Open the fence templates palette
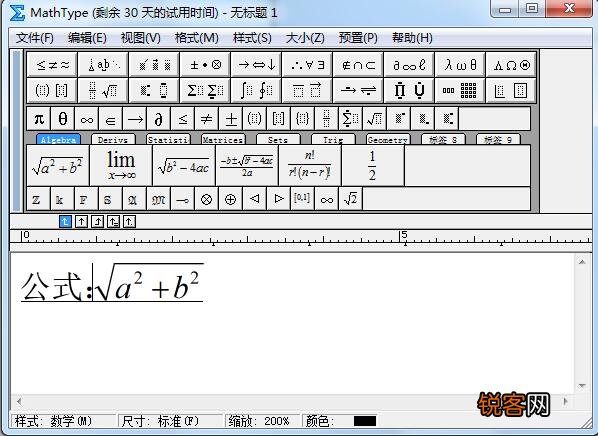 click(x=52, y=90)
